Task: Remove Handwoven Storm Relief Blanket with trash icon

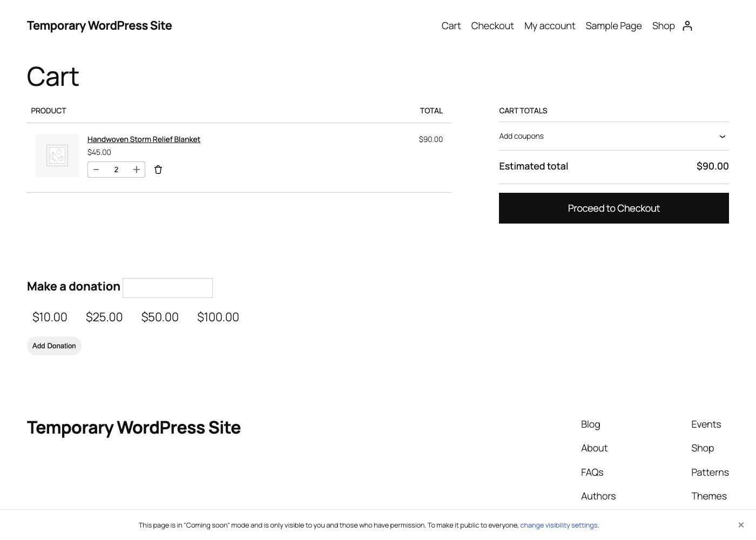Action: (x=158, y=170)
